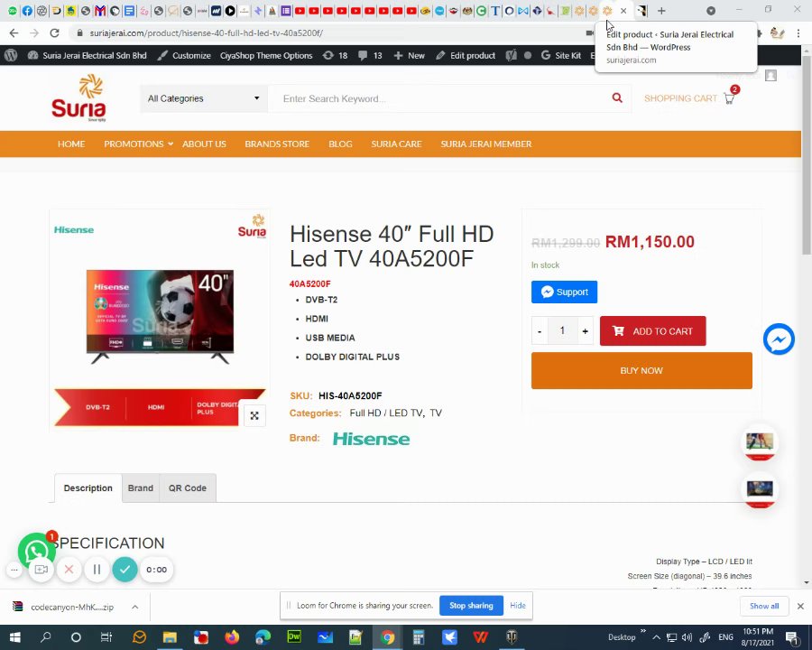Open 13 comments in admin bar
This screenshot has width=812, height=650.
tap(370, 55)
